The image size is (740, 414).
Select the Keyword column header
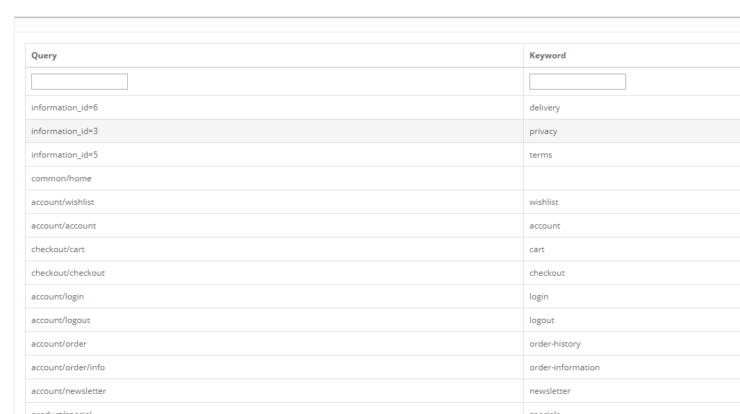(x=631, y=55)
